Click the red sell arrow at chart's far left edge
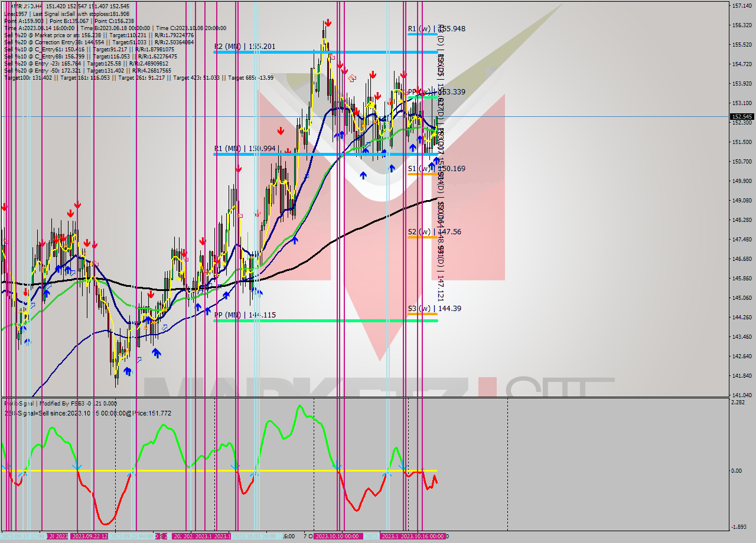 [4, 207]
